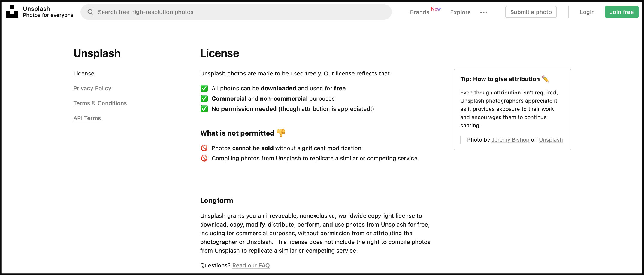Open the Explore menu item
The image size is (644, 275).
pos(460,12)
